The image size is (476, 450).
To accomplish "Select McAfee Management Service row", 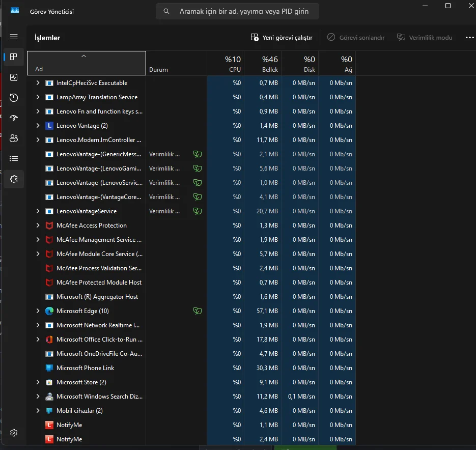I will 191,240.
